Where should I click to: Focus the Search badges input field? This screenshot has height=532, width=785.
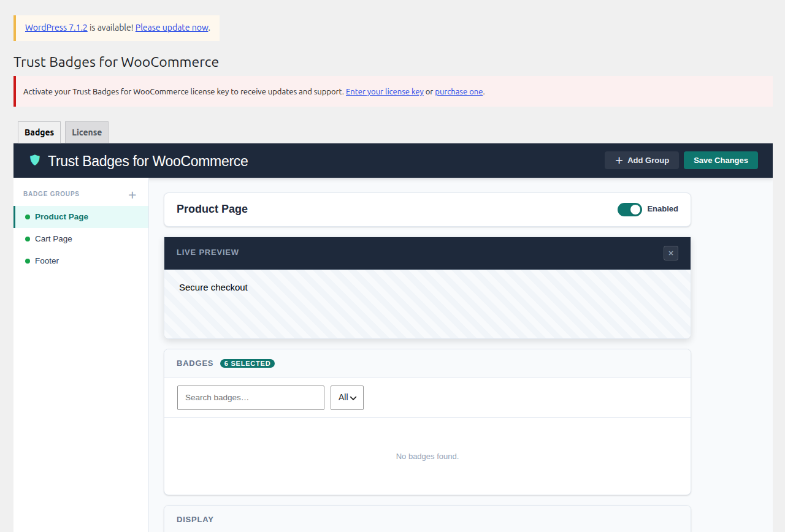251,398
